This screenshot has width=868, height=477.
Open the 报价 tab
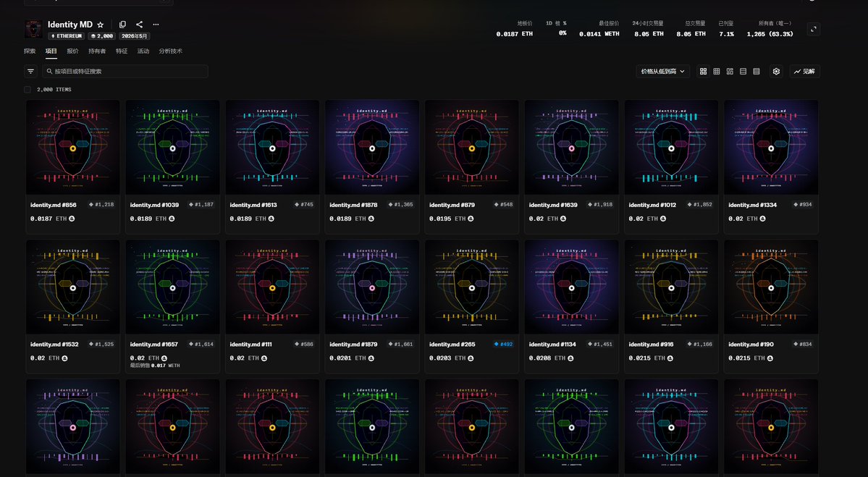click(x=72, y=51)
